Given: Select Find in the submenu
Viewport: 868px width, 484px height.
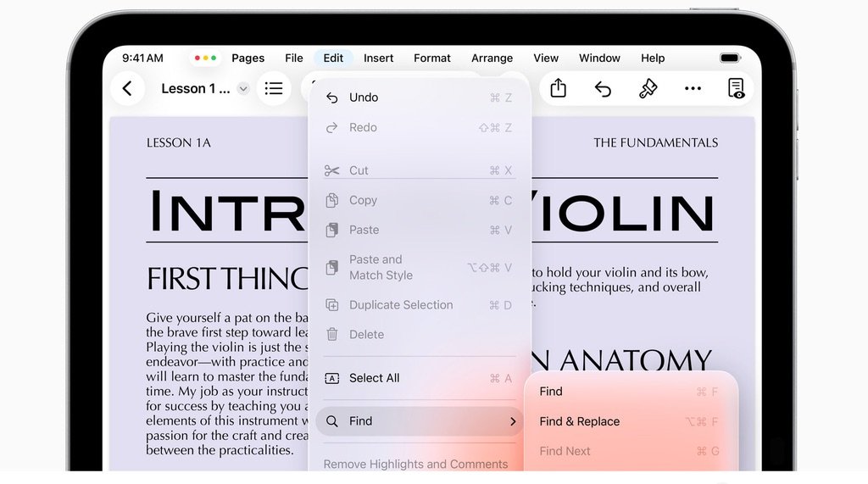Looking at the screenshot, I should coord(631,392).
